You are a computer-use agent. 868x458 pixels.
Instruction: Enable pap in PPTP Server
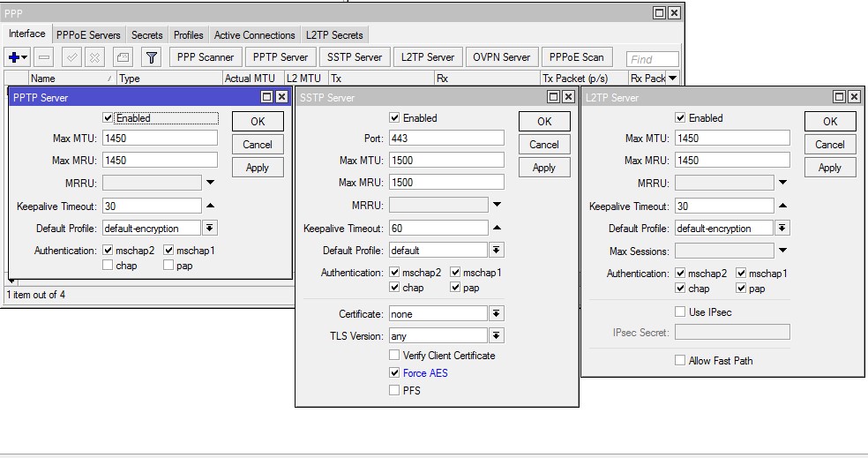click(168, 266)
